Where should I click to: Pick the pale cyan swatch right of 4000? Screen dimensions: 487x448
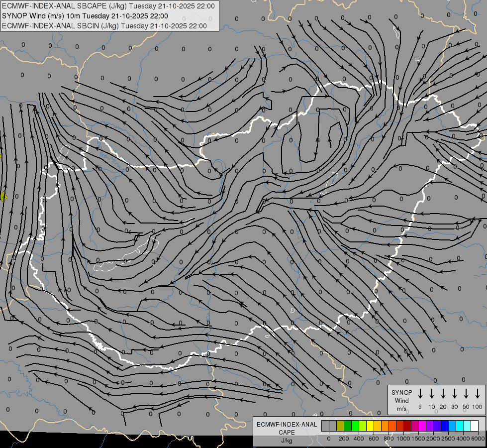(x=467, y=426)
